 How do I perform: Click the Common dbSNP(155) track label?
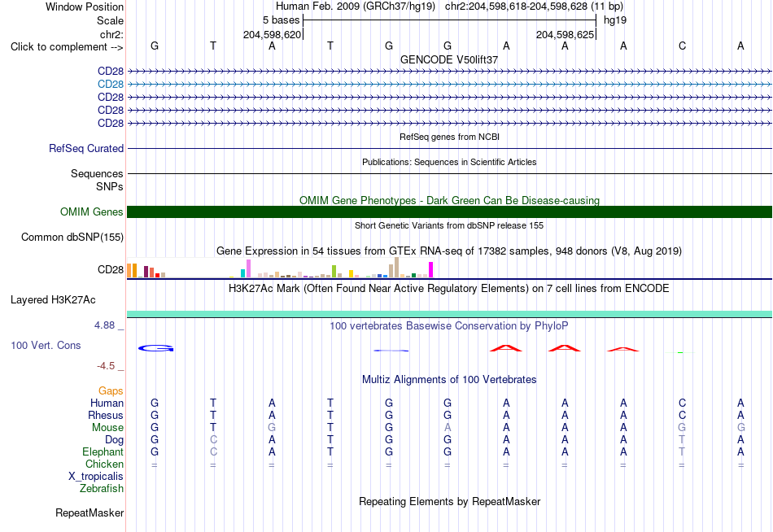click(x=72, y=238)
